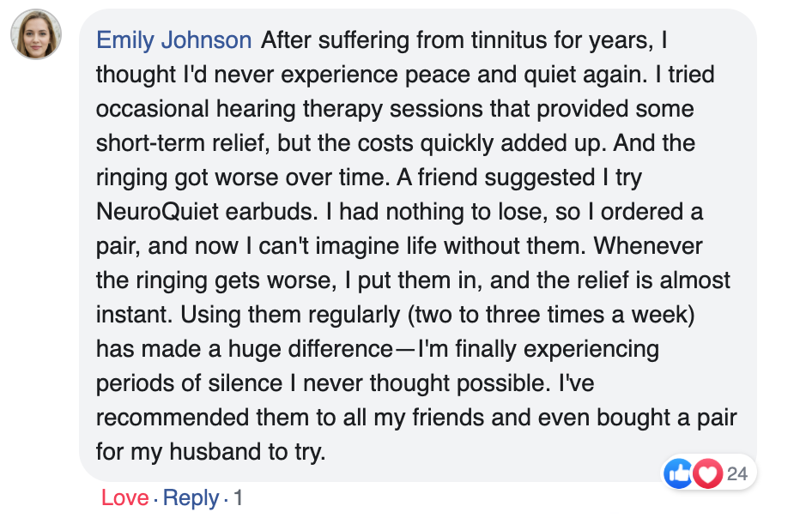Open the Emily Johnson name link

(173, 40)
